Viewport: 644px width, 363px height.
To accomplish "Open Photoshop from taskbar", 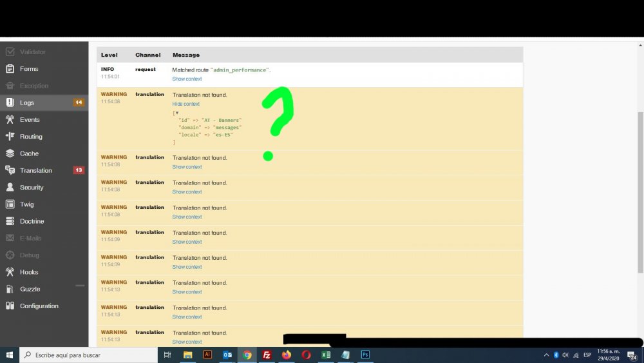I will 365,355.
